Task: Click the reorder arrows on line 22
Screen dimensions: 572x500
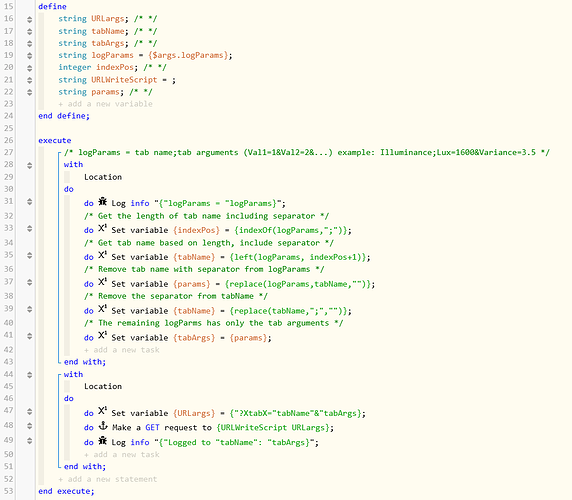Action: [30, 93]
